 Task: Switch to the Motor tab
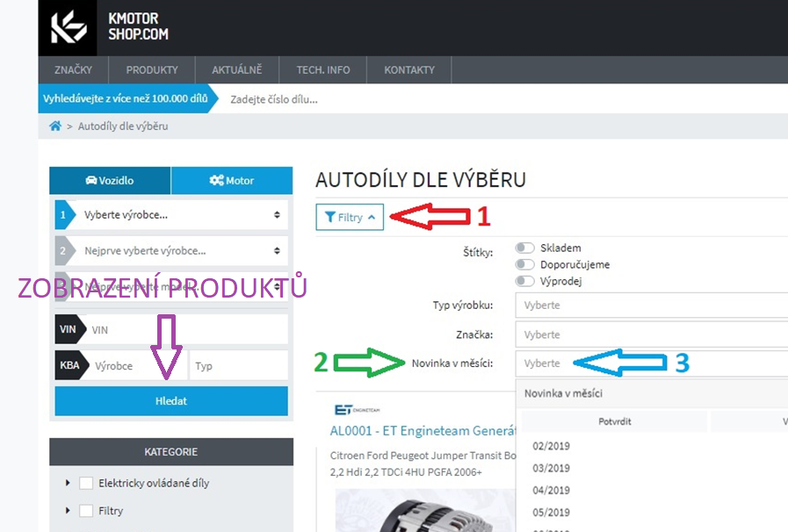tap(231, 181)
